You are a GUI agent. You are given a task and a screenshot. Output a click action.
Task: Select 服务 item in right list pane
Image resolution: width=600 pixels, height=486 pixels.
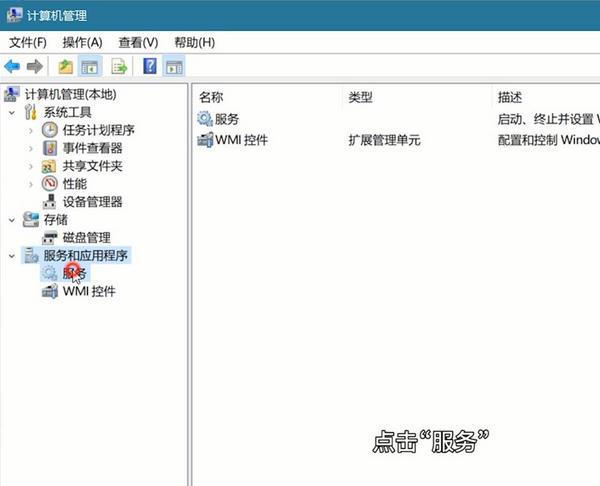(226, 119)
